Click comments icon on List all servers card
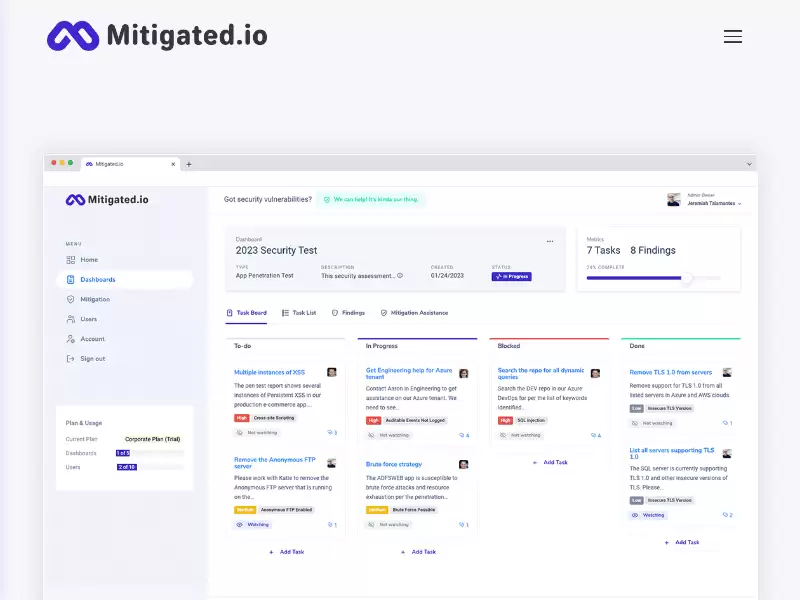Image resolution: width=800 pixels, height=600 pixels. 728,515
